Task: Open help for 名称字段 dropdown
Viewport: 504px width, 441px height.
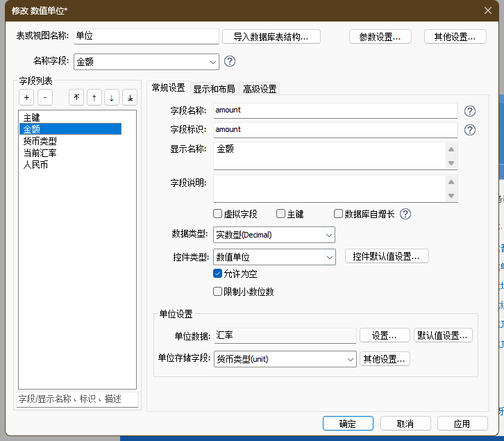Action: [230, 61]
